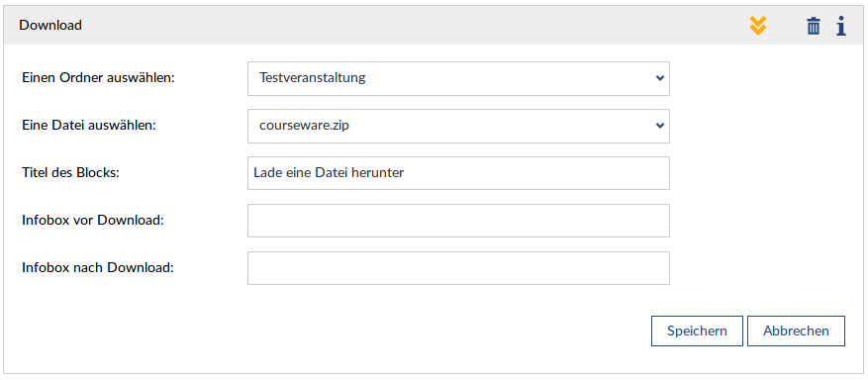Click the 'Einen Ordner auswählen:' label

(x=98, y=78)
